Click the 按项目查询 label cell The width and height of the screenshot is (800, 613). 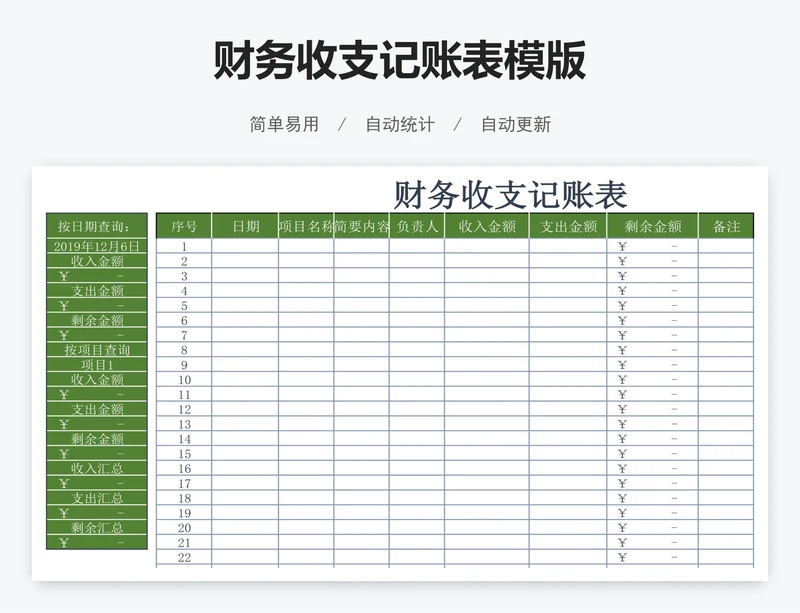point(96,350)
